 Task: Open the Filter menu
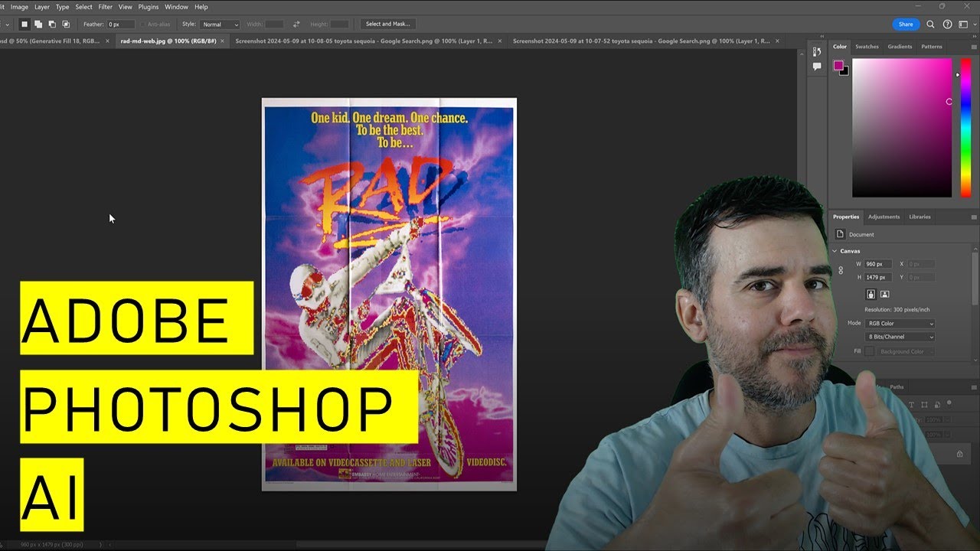click(x=106, y=7)
